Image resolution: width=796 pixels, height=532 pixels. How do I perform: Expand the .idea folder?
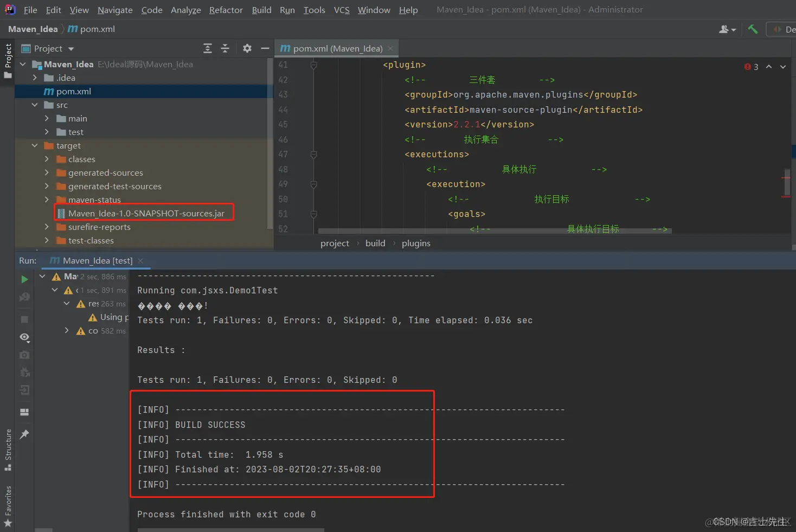(x=35, y=78)
